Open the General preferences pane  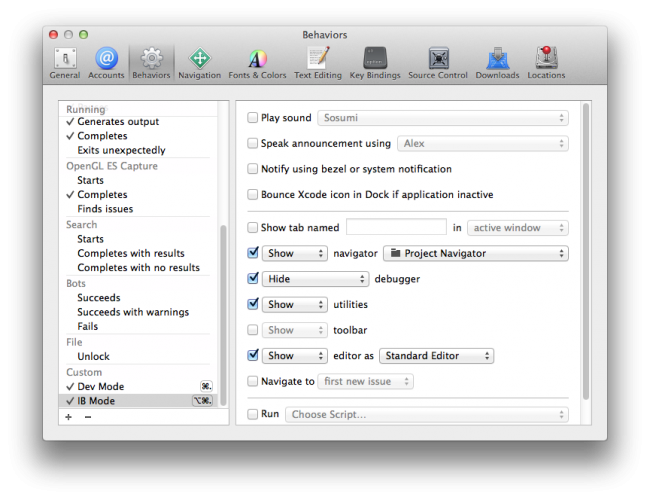point(65,63)
